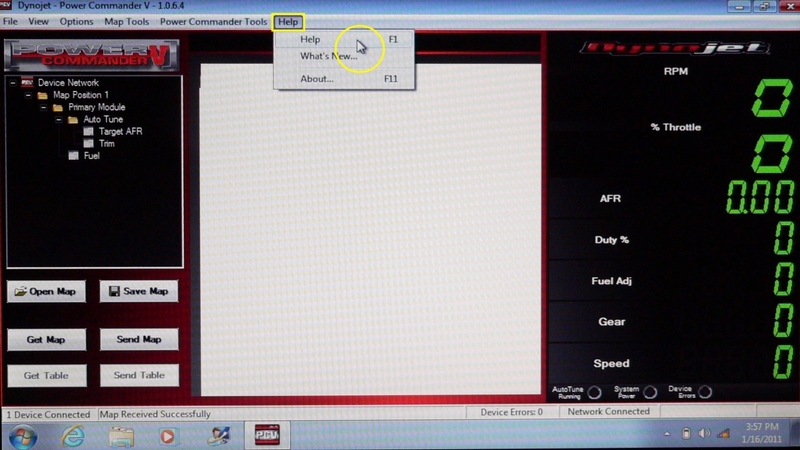Open Internet Explorer from the taskbar
800x450 pixels.
point(72,435)
